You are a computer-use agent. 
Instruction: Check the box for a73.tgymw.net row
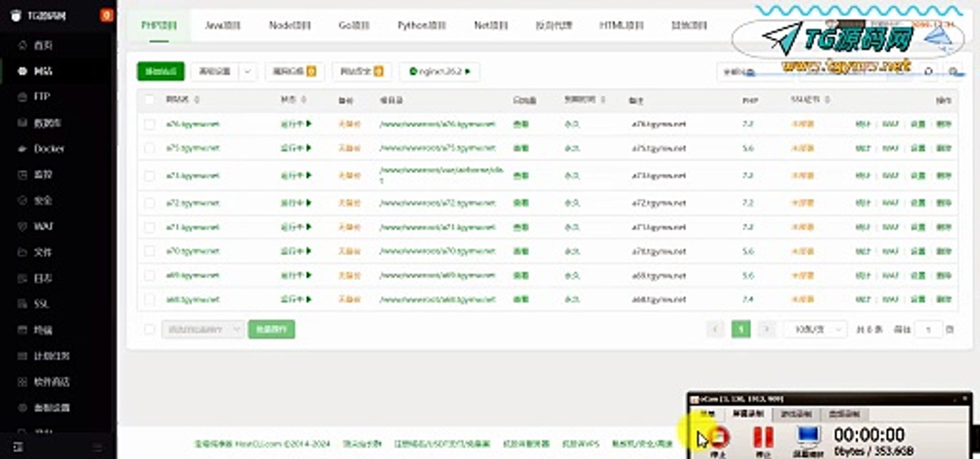pyautogui.click(x=149, y=175)
